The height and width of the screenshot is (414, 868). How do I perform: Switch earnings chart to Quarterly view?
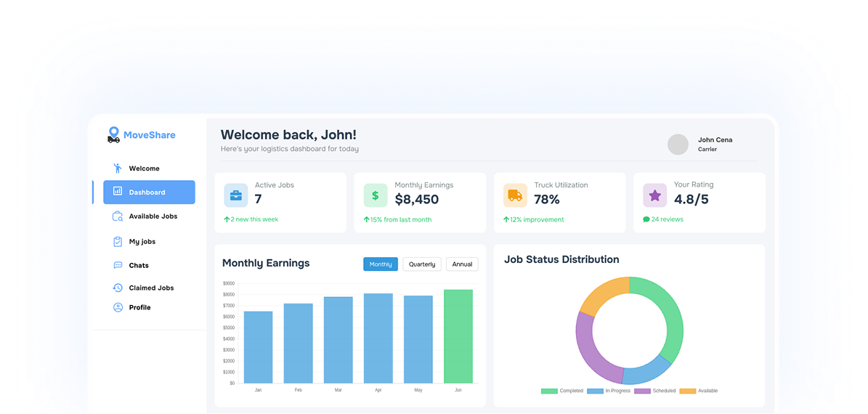coord(422,264)
